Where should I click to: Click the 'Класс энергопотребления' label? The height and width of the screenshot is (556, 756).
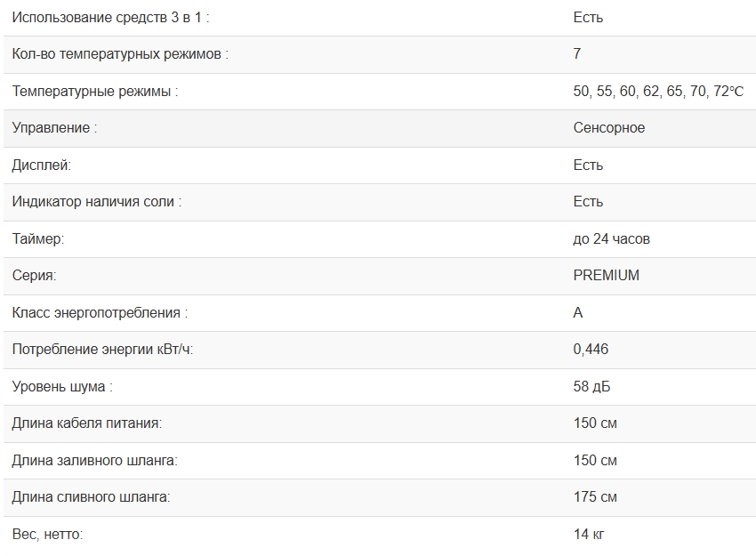[100, 313]
